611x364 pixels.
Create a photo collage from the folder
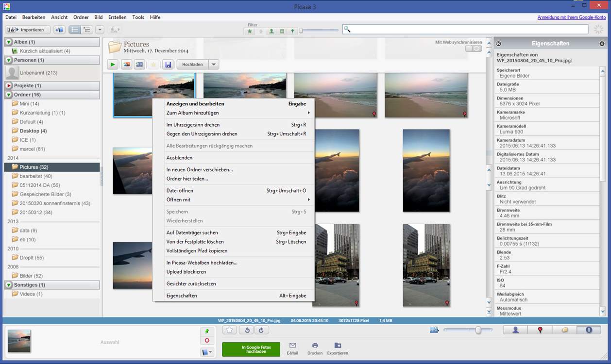click(126, 65)
